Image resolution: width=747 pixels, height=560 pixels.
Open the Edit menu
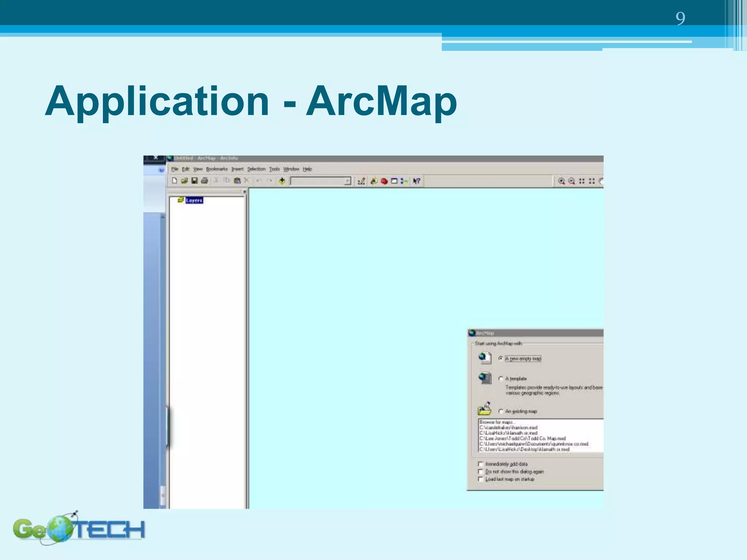[186, 169]
